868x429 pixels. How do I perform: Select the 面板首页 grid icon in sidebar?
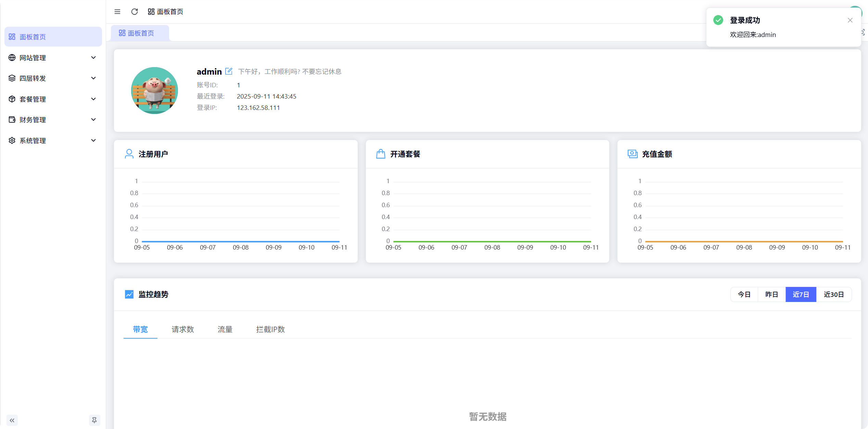click(x=12, y=36)
